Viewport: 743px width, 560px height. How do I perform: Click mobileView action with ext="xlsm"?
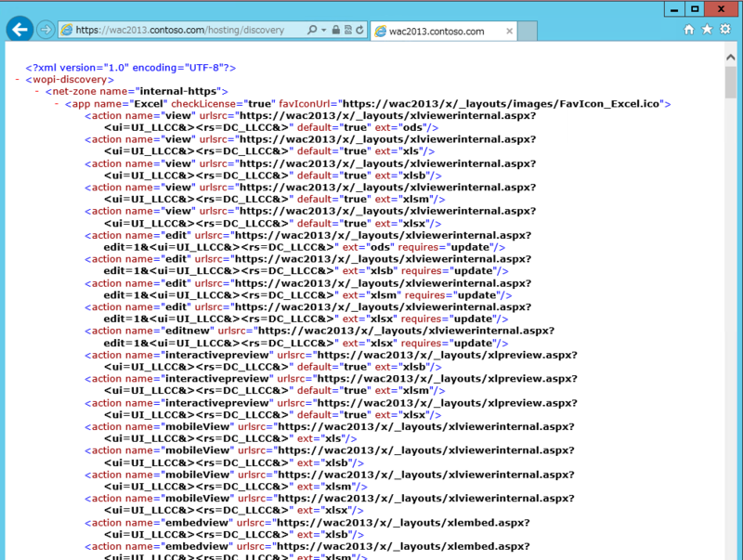[x=330, y=480]
